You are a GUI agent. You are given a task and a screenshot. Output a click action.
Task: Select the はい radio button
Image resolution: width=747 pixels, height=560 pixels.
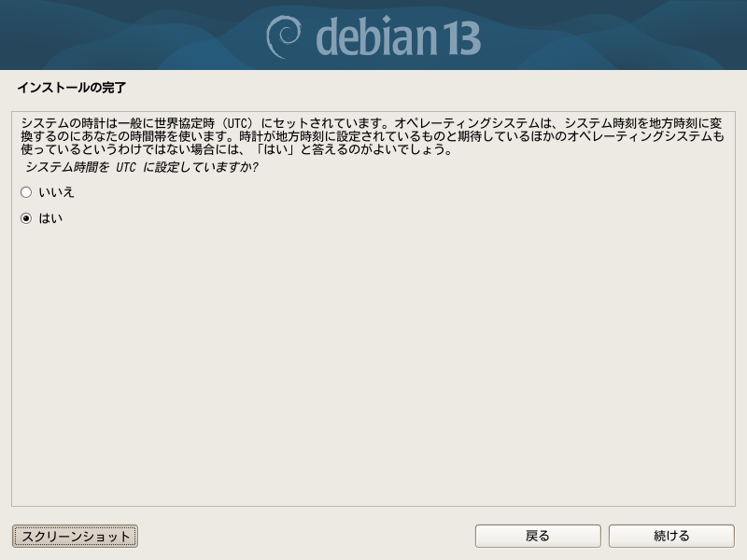coord(26,218)
